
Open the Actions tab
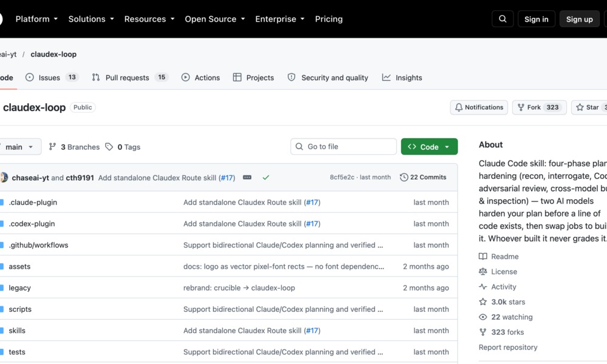coord(200,78)
